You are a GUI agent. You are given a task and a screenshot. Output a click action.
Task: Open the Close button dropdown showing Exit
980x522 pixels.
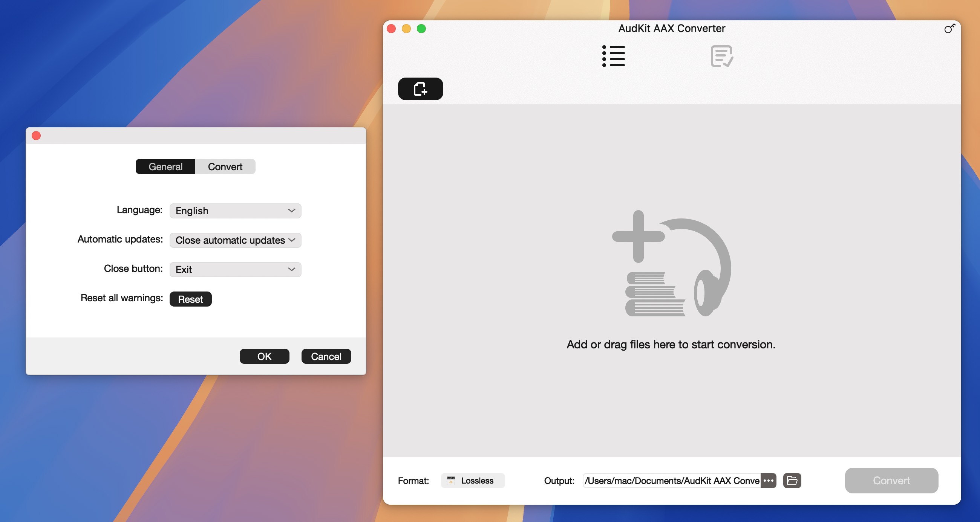coord(236,270)
